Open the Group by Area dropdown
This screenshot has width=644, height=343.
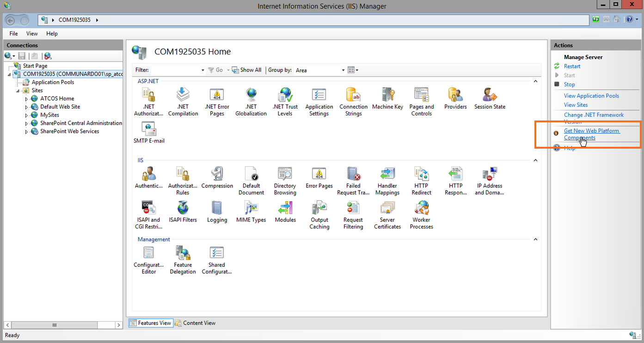point(343,70)
